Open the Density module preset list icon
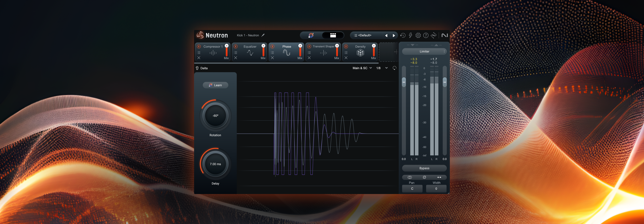The image size is (644, 224). click(346, 53)
